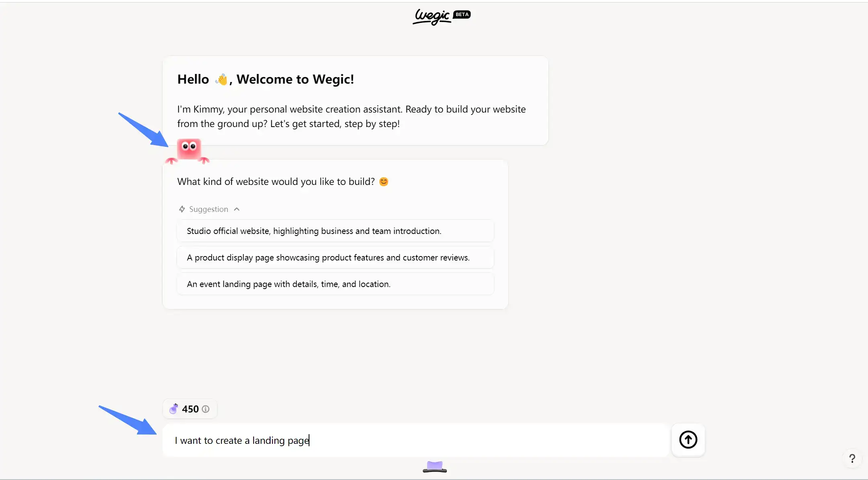
Task: Click "What kind of website would you like to build?"
Action: pos(276,182)
